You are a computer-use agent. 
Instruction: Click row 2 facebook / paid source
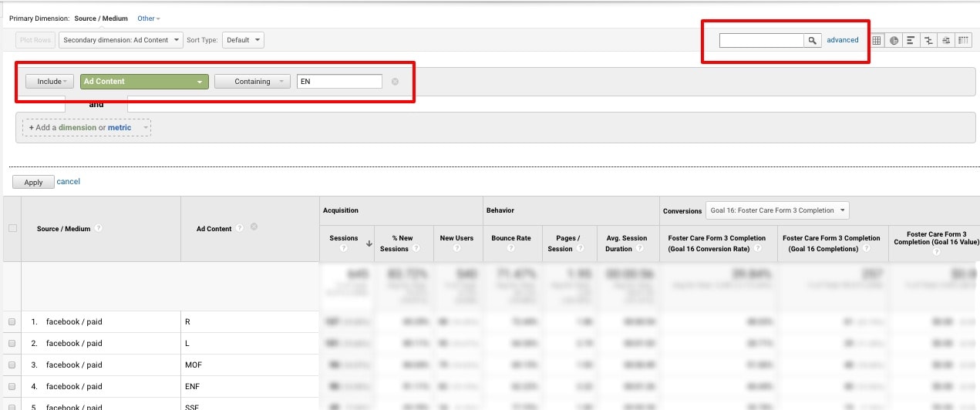(74, 343)
